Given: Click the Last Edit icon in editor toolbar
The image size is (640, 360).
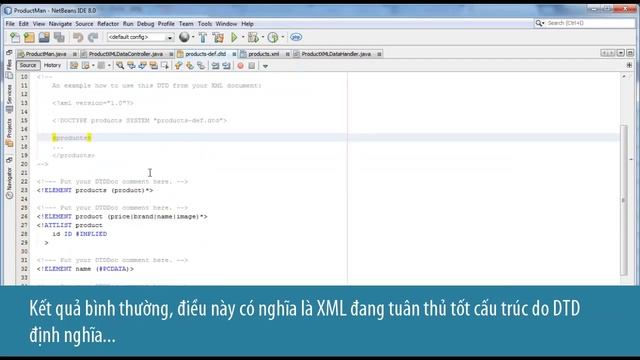Looking at the screenshot, I should [x=73, y=66].
